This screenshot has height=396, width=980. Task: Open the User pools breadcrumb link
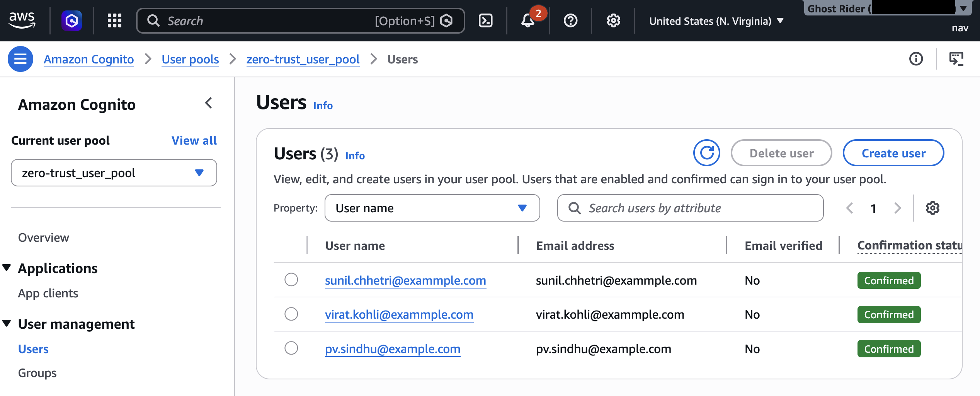190,59
